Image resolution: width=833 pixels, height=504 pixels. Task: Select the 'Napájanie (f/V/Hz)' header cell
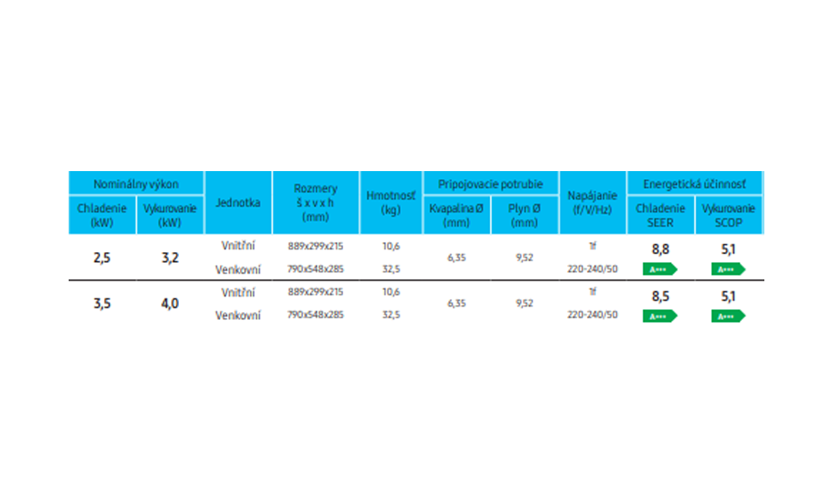point(592,203)
